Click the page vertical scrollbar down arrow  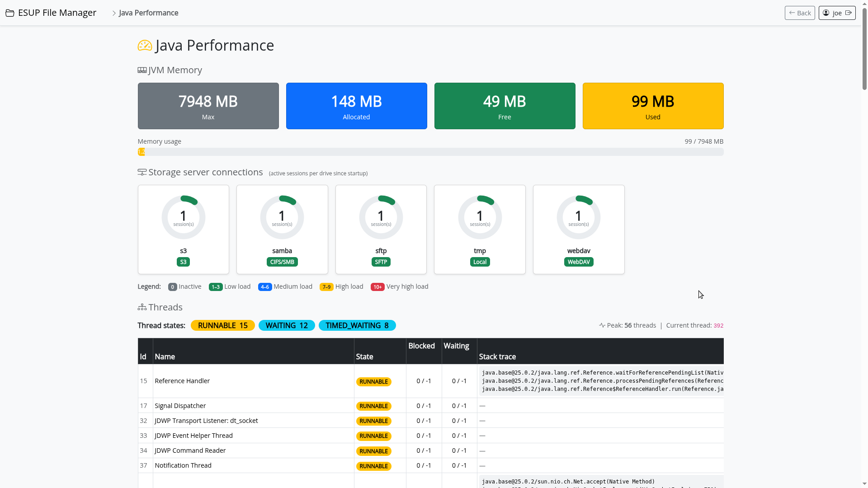tap(864, 484)
